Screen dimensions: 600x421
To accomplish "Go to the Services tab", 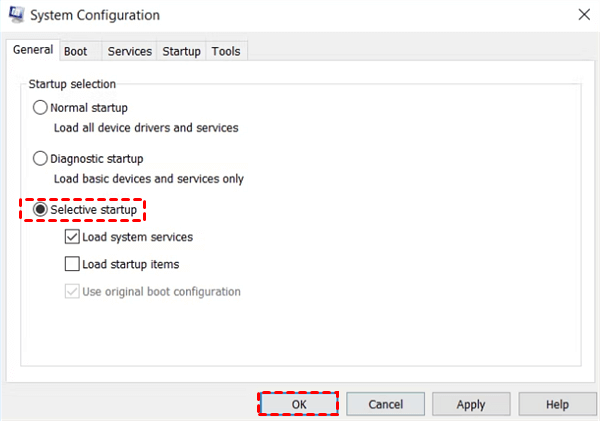I will point(130,51).
